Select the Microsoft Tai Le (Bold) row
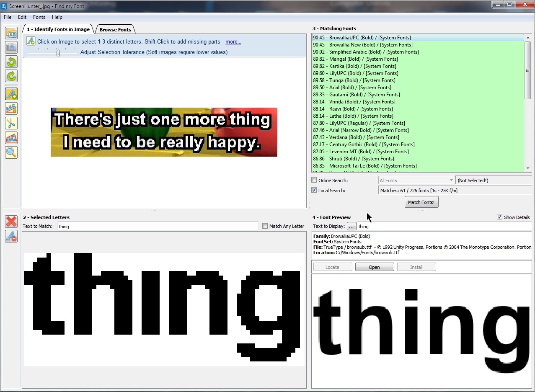The height and width of the screenshot is (392, 535). click(x=418, y=166)
